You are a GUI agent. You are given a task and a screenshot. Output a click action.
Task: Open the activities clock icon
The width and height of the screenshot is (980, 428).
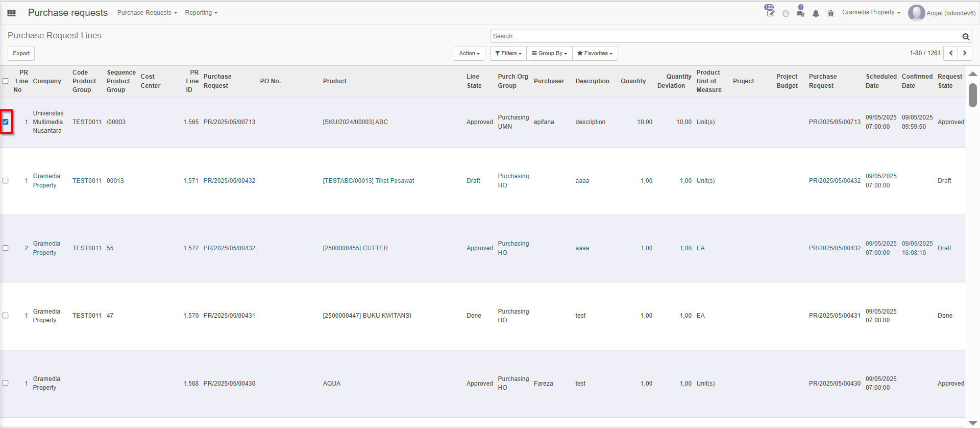786,13
